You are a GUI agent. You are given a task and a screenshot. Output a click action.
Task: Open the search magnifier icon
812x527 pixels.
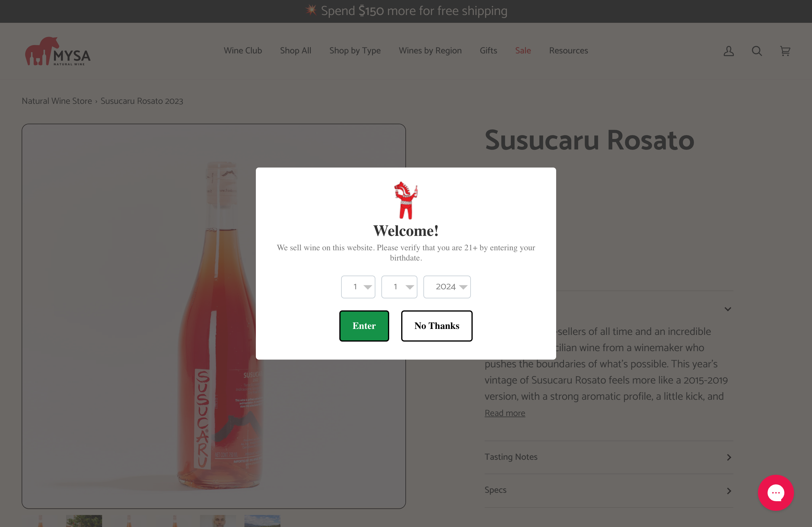tap(756, 51)
